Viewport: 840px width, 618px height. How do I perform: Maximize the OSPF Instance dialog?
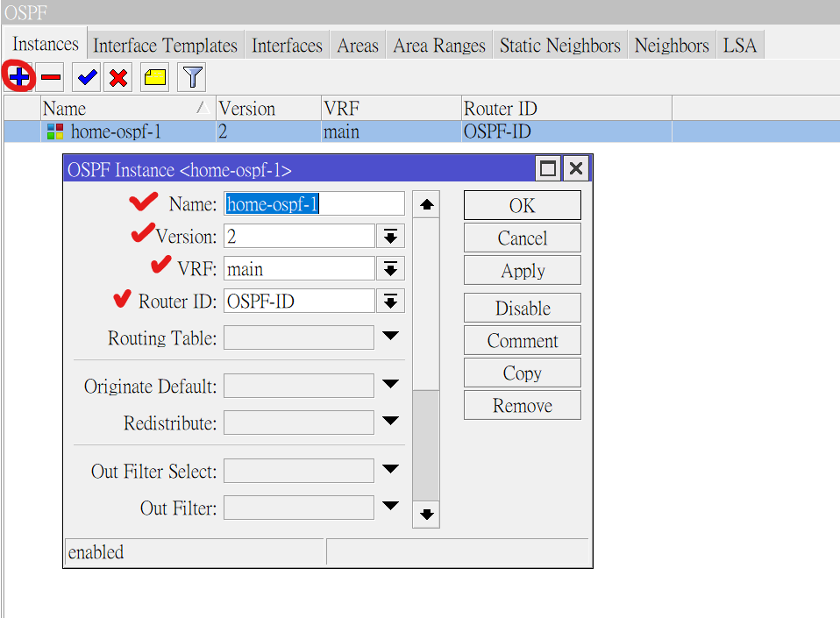coord(548,169)
